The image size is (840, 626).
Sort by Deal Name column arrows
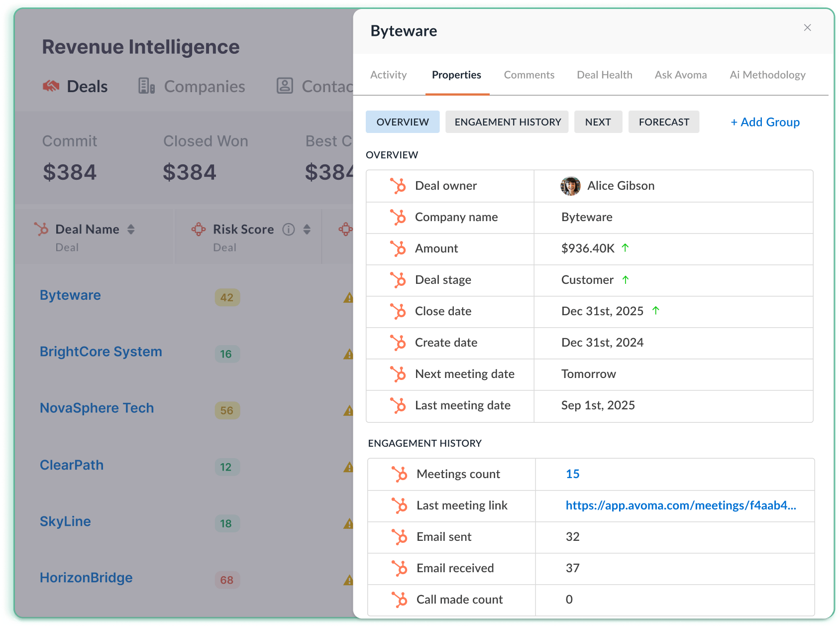tap(131, 229)
